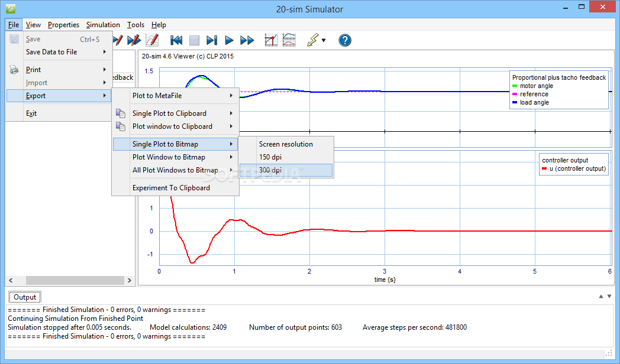Click the blue load angle legend swatch
The width and height of the screenshot is (620, 364).
point(515,103)
